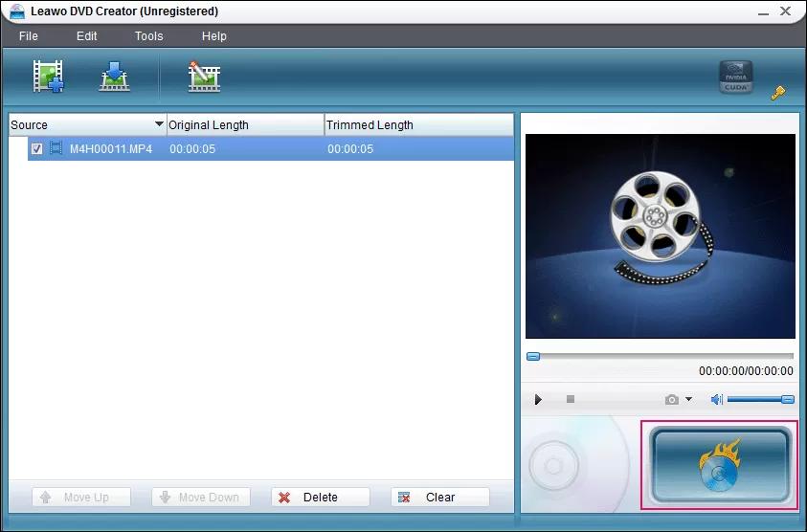This screenshot has width=807, height=532.
Task: Click the Import/download video toolbar icon
Action: pyautogui.click(x=114, y=77)
